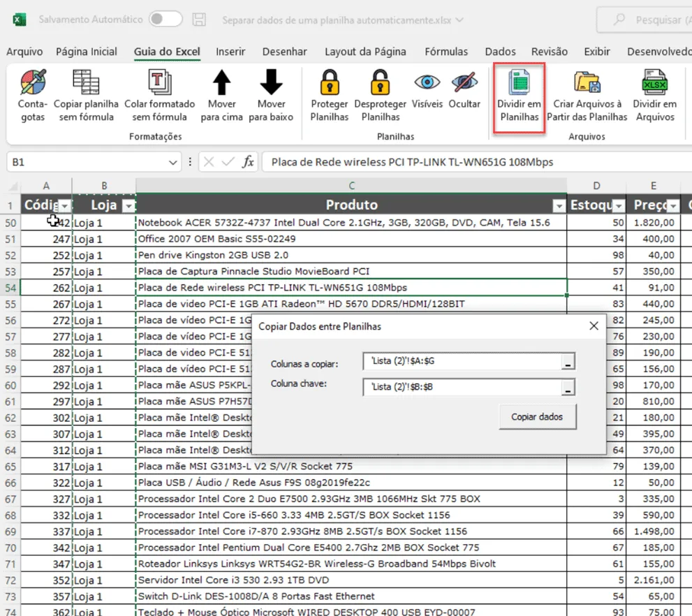692x616 pixels.
Task: Select column C header
Action: [351, 186]
